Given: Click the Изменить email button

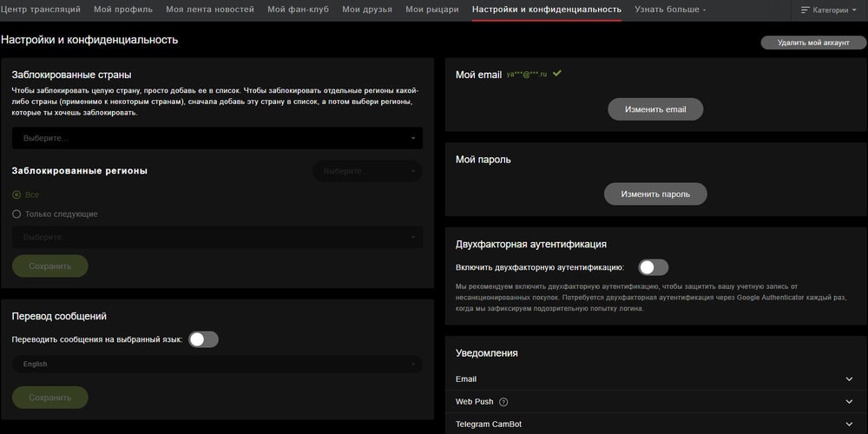Looking at the screenshot, I should [x=654, y=109].
